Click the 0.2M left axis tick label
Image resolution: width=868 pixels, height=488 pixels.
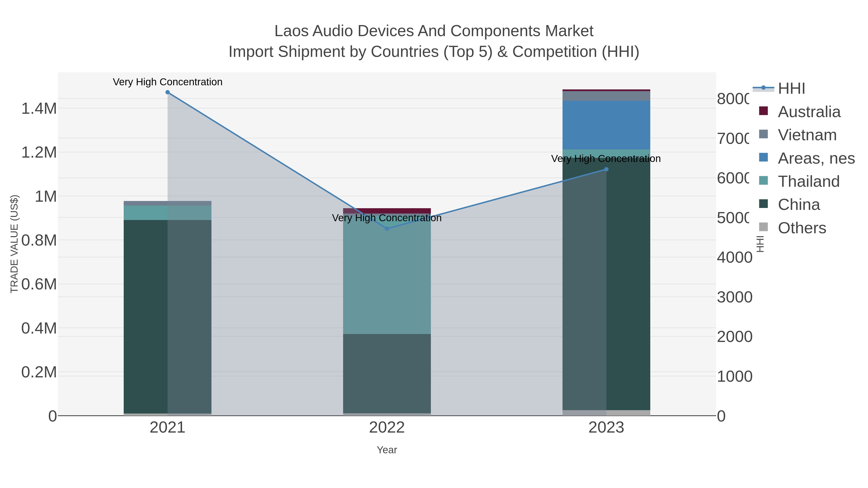tap(39, 372)
